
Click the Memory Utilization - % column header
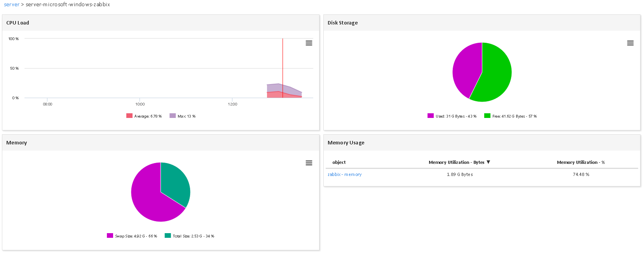(581, 162)
